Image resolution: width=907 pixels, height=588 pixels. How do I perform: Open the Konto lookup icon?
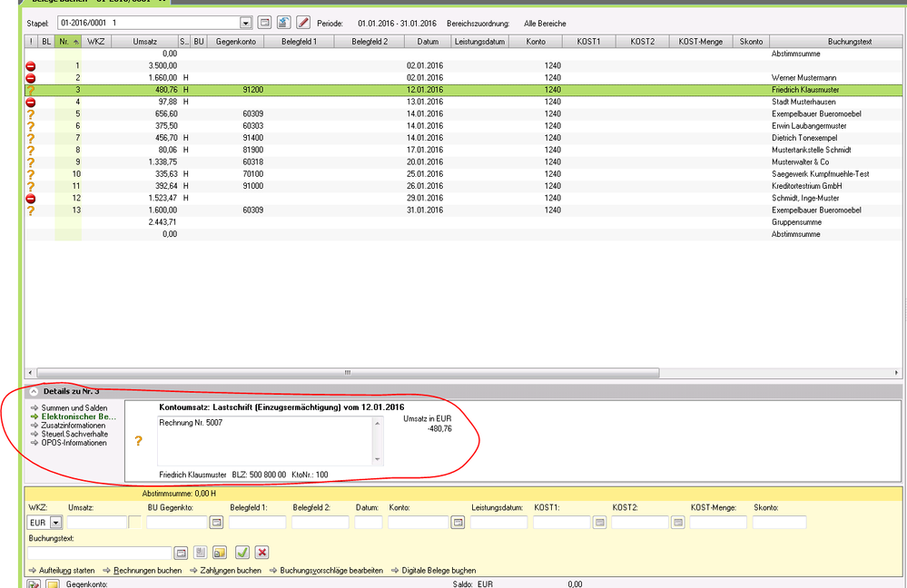(x=458, y=523)
